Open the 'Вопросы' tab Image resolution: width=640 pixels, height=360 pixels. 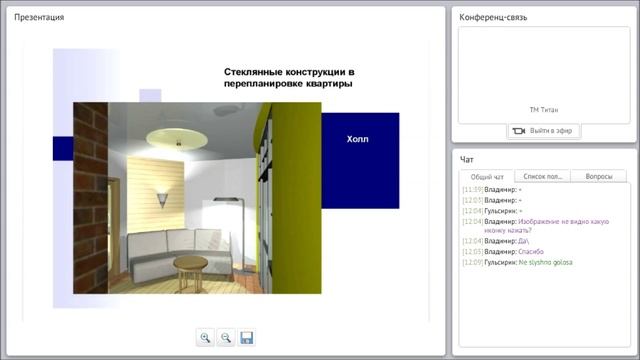pyautogui.click(x=598, y=176)
